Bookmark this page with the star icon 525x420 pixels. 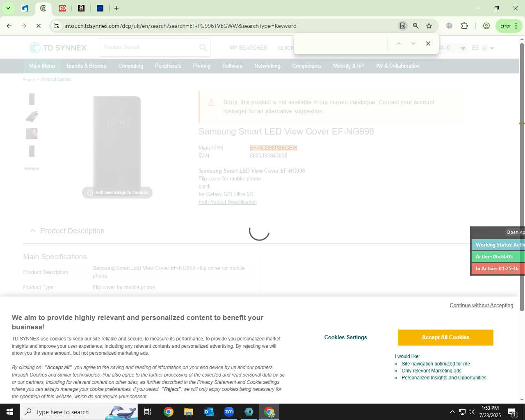pyautogui.click(x=429, y=26)
